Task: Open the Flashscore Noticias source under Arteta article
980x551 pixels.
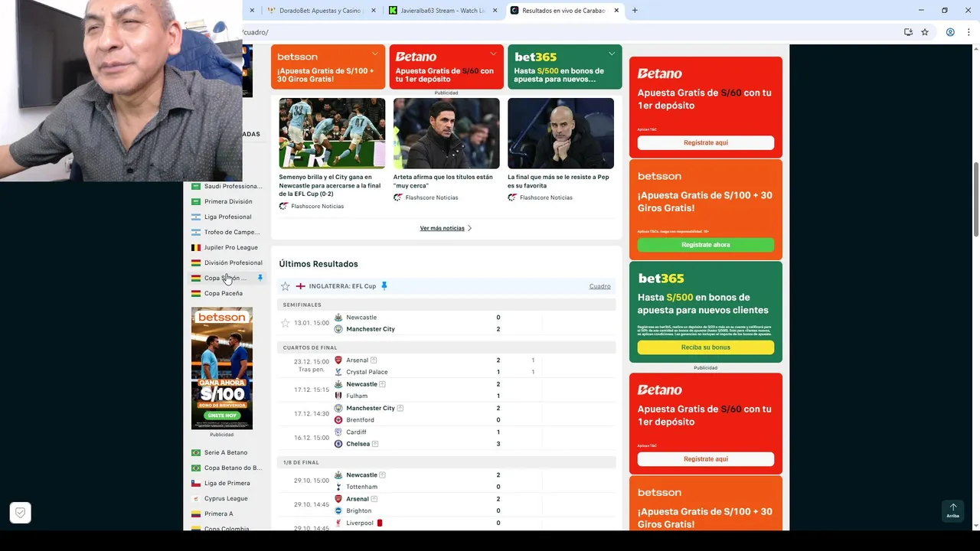Action: point(431,197)
